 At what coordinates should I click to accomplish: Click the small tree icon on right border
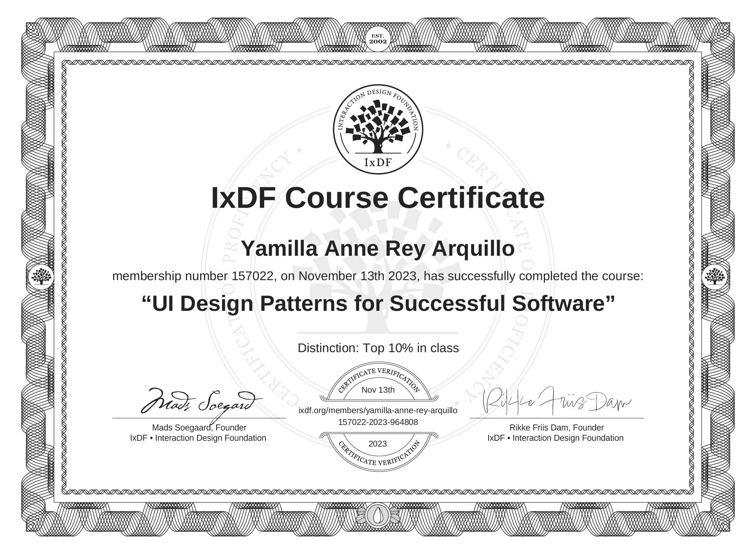[714, 276]
